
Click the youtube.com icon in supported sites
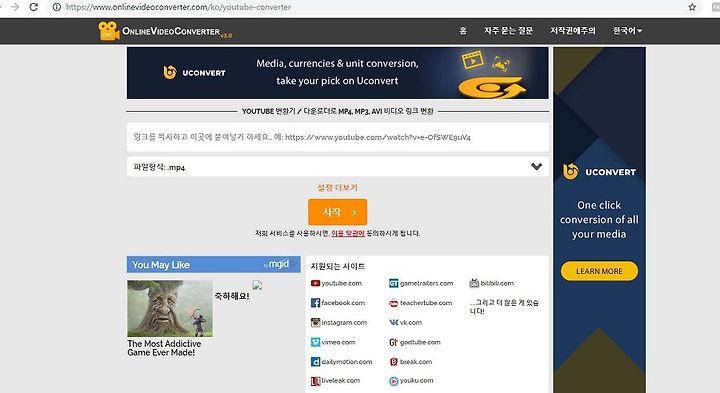(x=315, y=283)
